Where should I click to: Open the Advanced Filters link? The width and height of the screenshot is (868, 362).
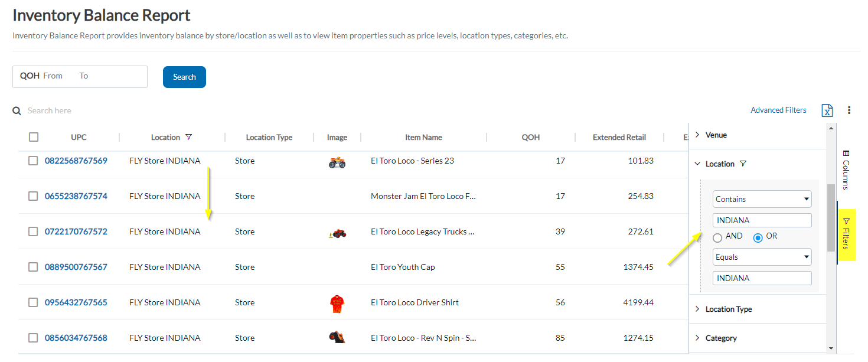[x=778, y=110]
